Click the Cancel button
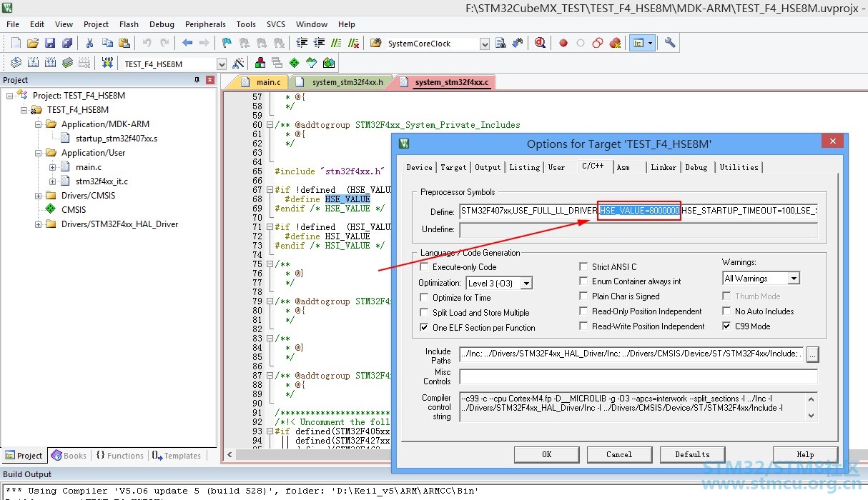The height and width of the screenshot is (500, 868). (x=619, y=454)
